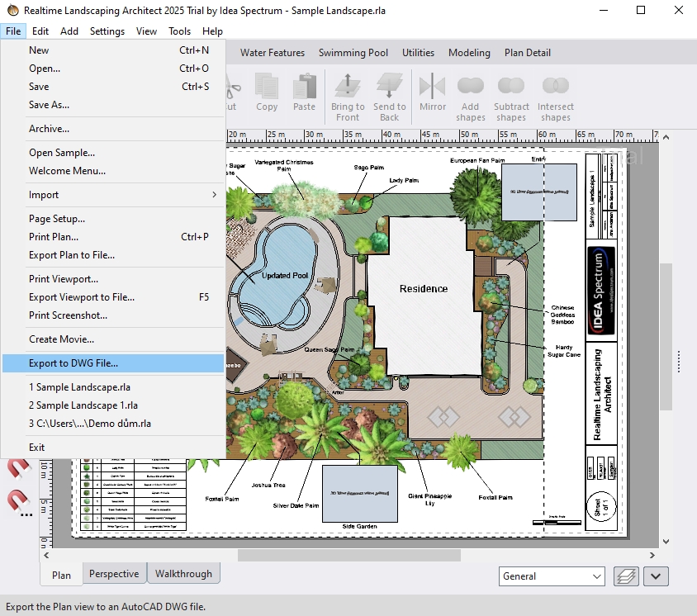Select Save As... menu entry
The width and height of the screenshot is (697, 616).
(113, 105)
